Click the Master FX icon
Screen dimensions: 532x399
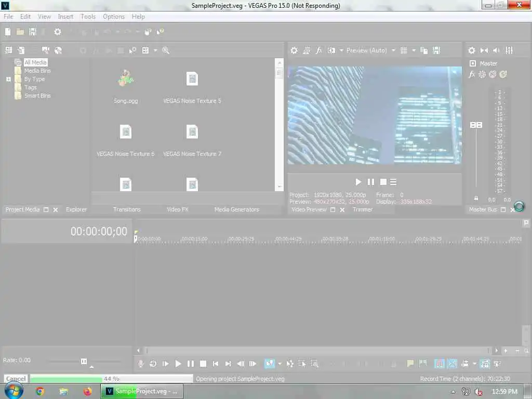point(472,74)
